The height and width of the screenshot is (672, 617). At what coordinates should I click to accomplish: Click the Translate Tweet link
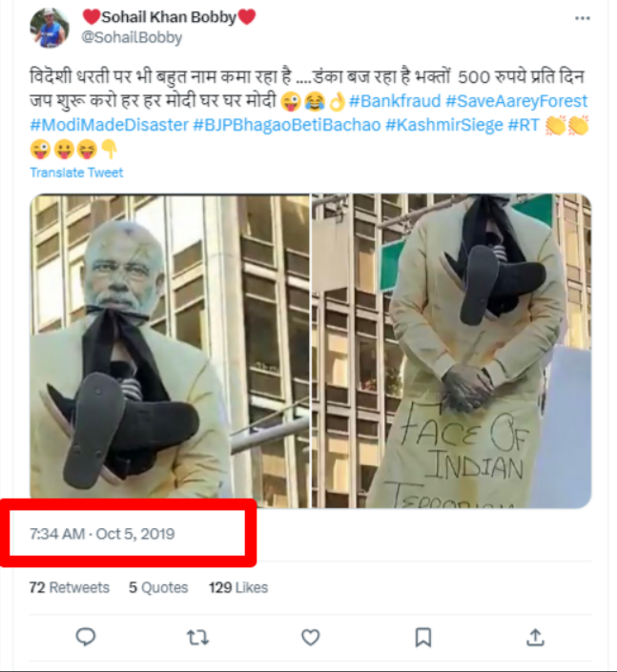coord(76,173)
